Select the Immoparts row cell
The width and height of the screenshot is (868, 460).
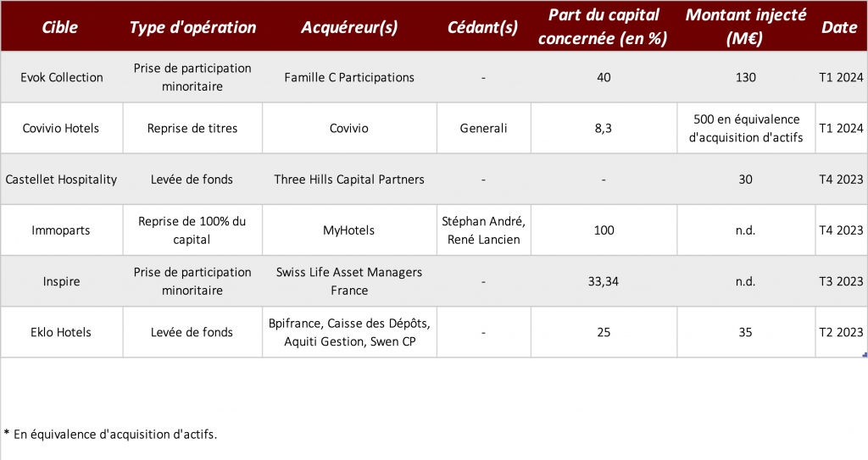(x=61, y=230)
